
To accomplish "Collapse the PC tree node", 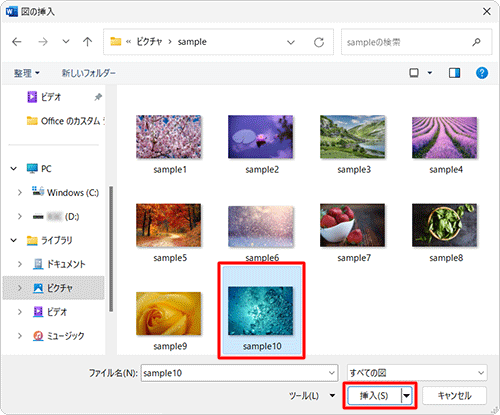I will 14,169.
